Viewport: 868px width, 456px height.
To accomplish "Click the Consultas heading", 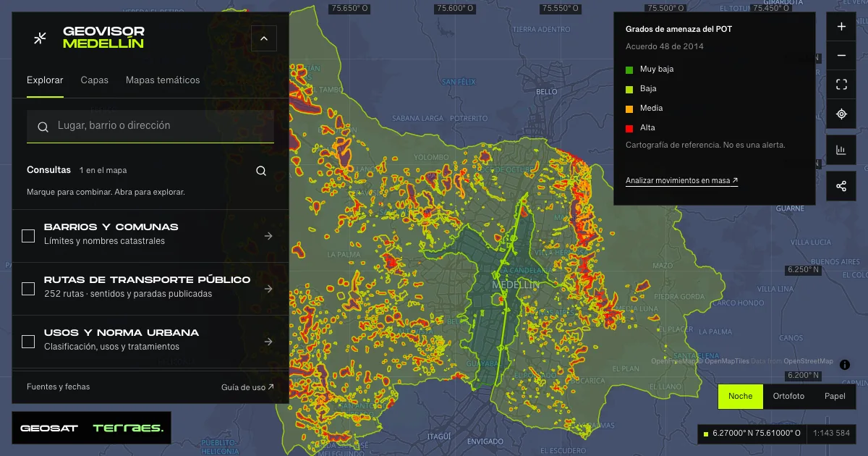I will (48, 170).
